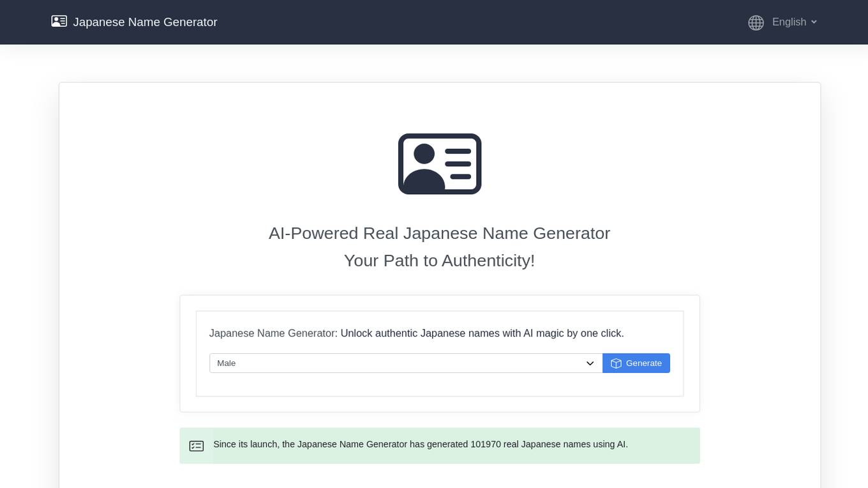Click the generated 101970 names statistic text
Image resolution: width=868 pixels, height=488 pixels.
[421, 444]
